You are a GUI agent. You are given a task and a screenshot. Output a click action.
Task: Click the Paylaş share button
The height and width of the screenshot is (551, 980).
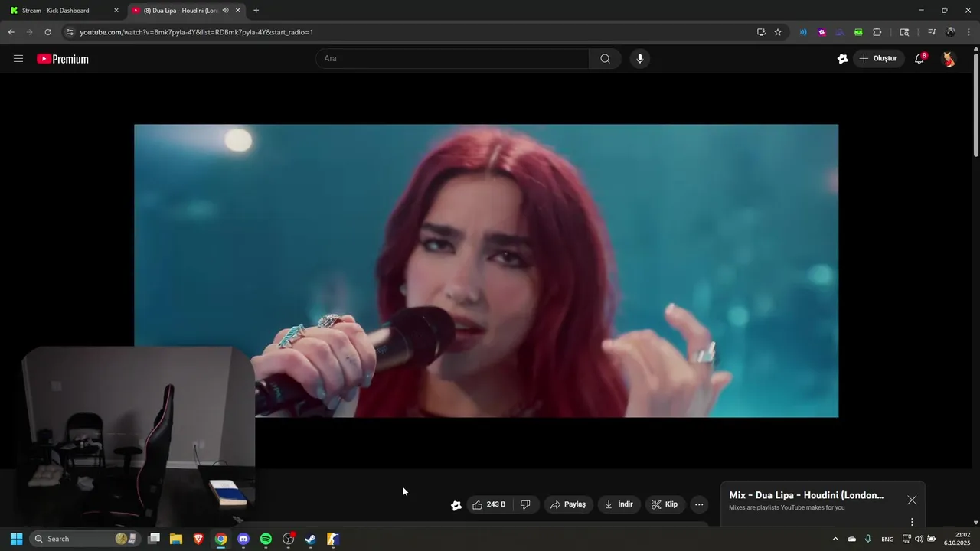tap(568, 504)
